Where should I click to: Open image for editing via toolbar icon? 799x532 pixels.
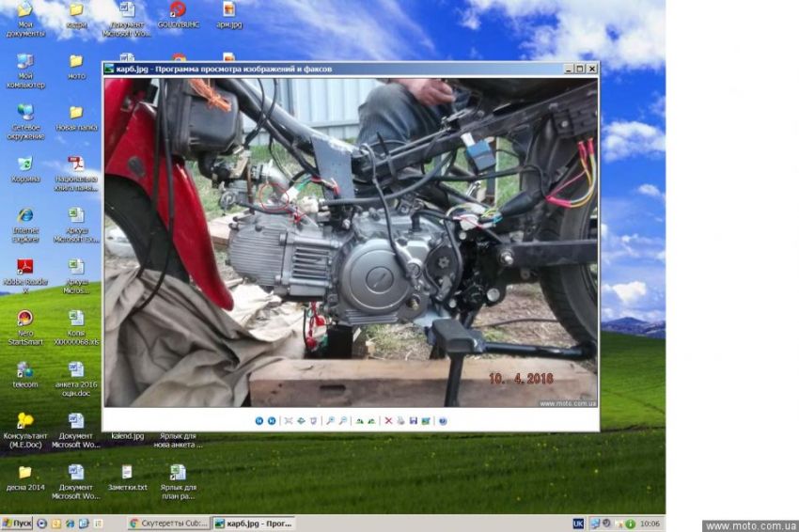click(x=426, y=421)
